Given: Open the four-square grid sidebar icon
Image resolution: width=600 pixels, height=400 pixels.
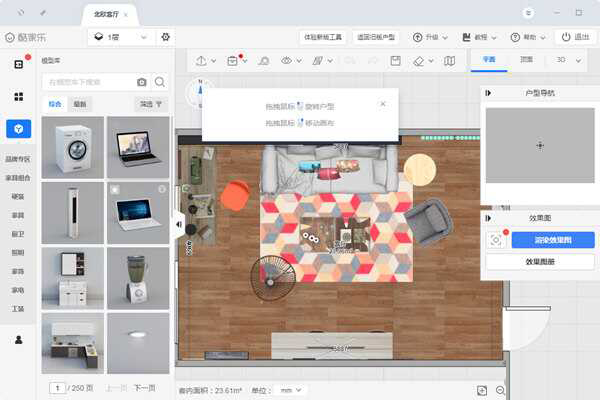Looking at the screenshot, I should tap(18, 97).
